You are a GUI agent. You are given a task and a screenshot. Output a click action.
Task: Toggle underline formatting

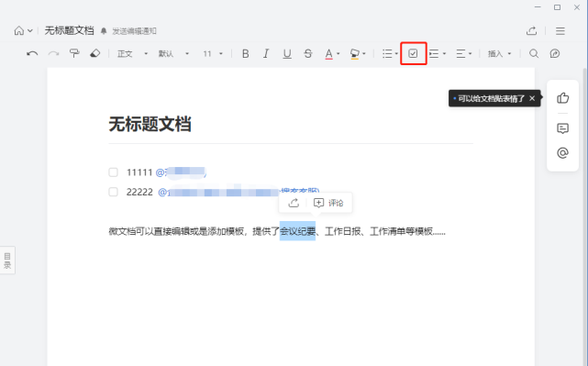[x=287, y=53]
